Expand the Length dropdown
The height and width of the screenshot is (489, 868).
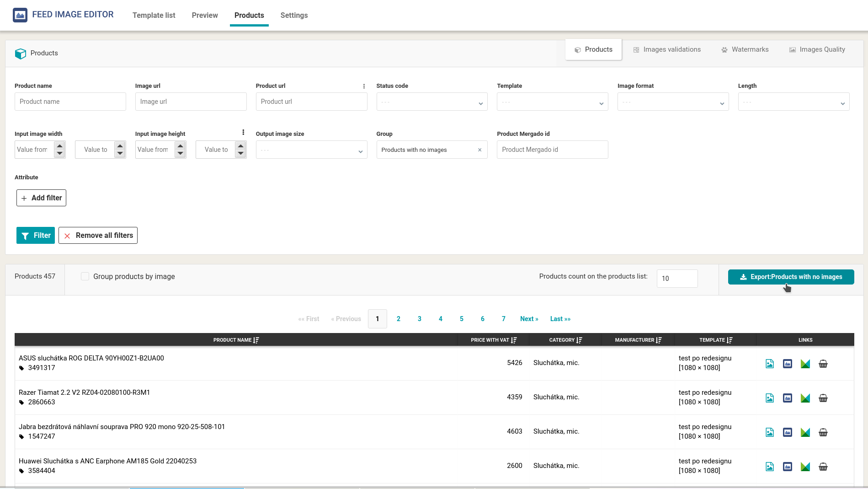point(794,102)
